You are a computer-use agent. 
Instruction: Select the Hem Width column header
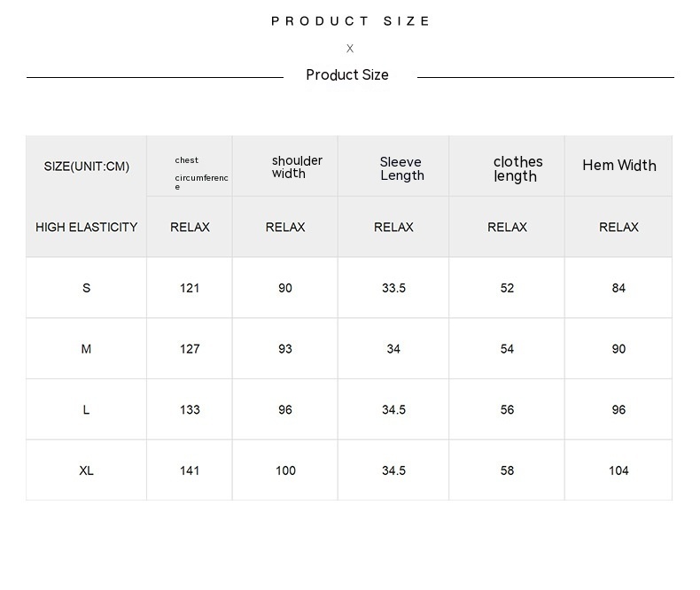(x=619, y=166)
